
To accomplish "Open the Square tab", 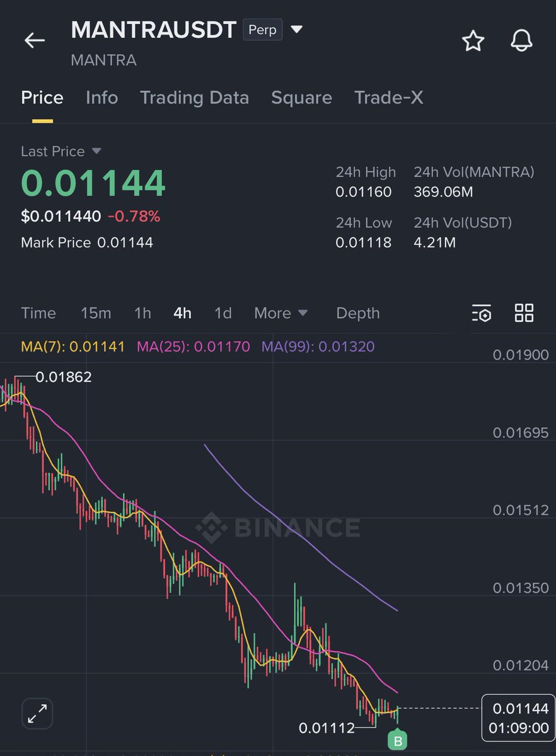I will pos(301,98).
